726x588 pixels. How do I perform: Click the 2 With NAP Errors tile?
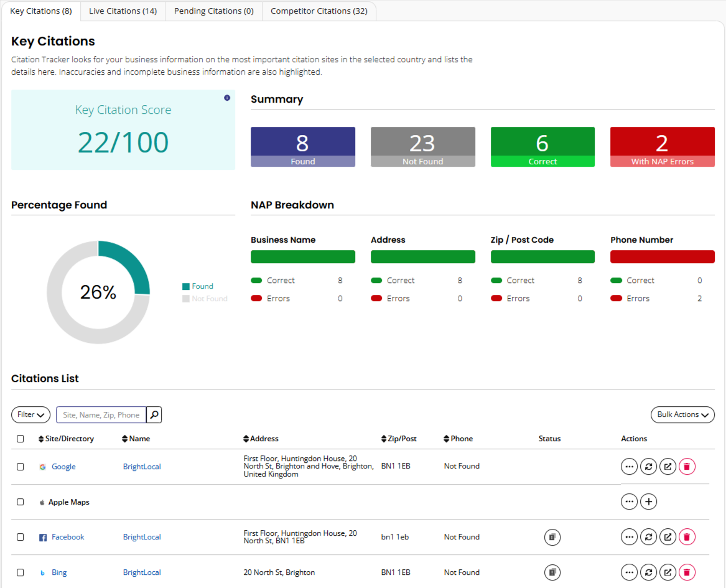pyautogui.click(x=662, y=147)
